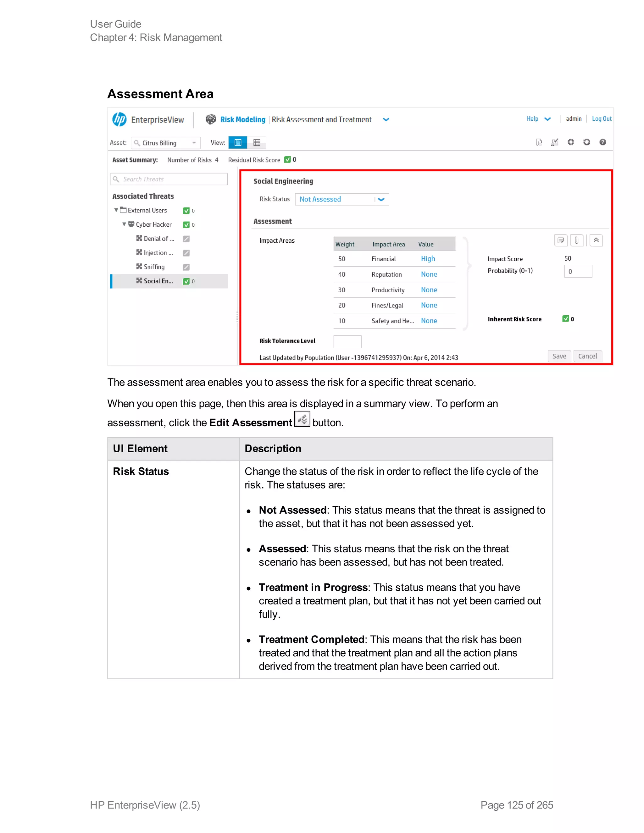The height and width of the screenshot is (833, 644).
Task: Click the High value for Financial
Action: pos(428,259)
